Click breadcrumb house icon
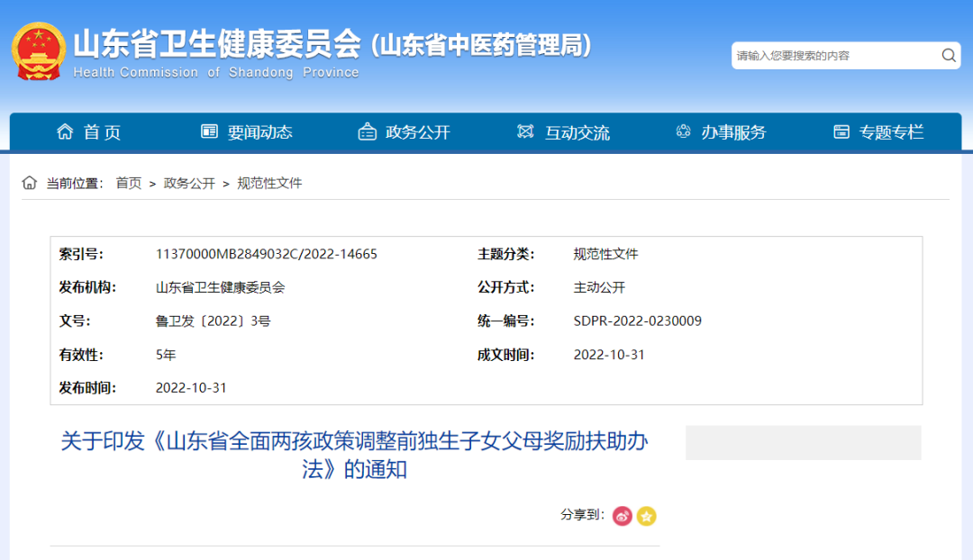Screen dimensions: 973x560 tap(30, 183)
